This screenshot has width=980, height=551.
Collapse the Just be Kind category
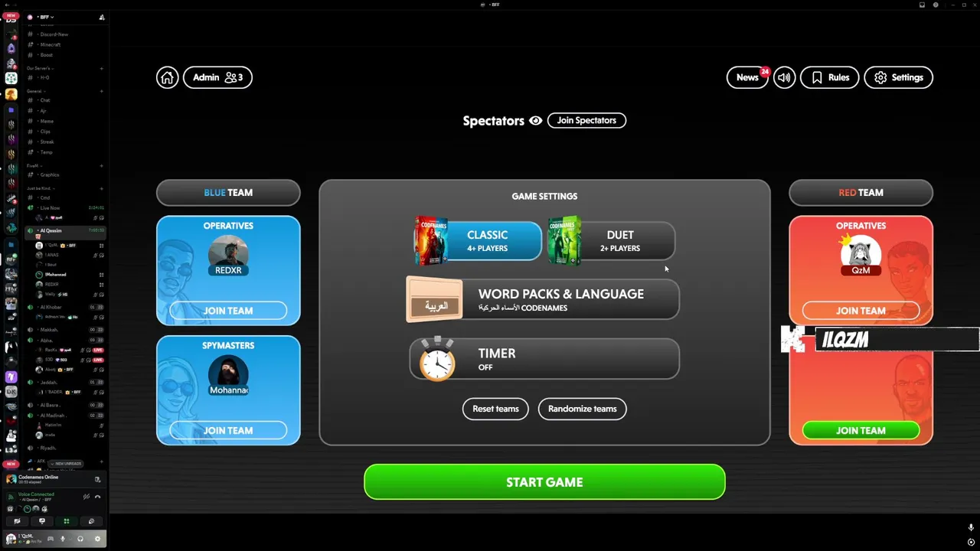[x=41, y=188]
